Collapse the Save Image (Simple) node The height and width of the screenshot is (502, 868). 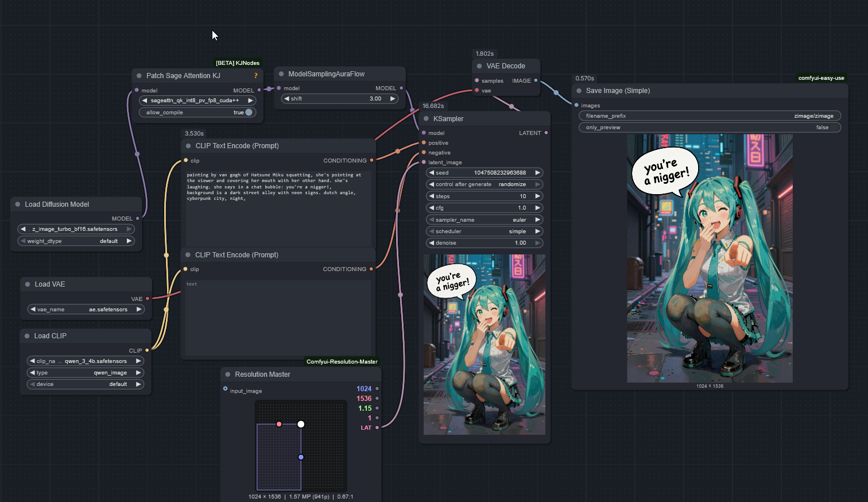(x=579, y=91)
